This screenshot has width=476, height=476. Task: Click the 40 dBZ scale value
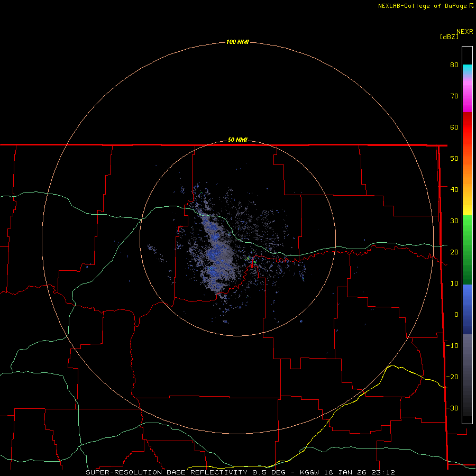pyautogui.click(x=454, y=190)
